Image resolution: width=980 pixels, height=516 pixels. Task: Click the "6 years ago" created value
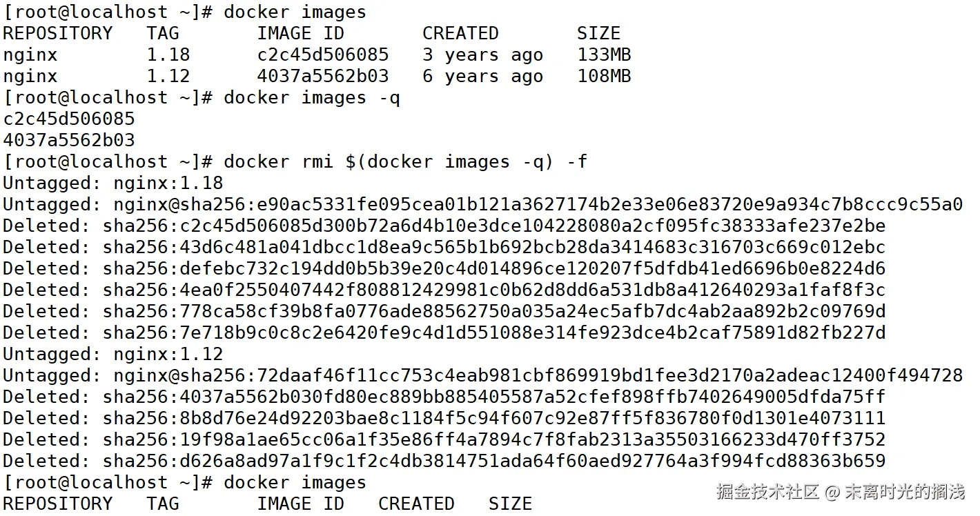482,77
